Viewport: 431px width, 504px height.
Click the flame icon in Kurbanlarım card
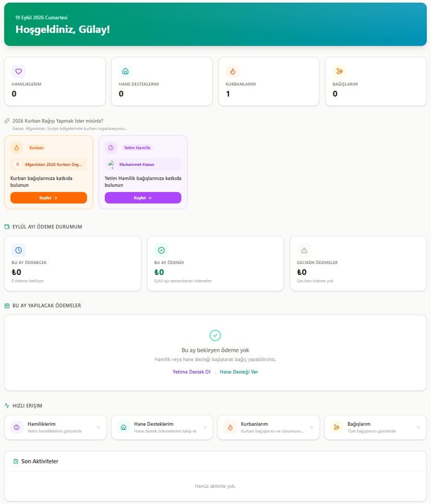coord(232,71)
